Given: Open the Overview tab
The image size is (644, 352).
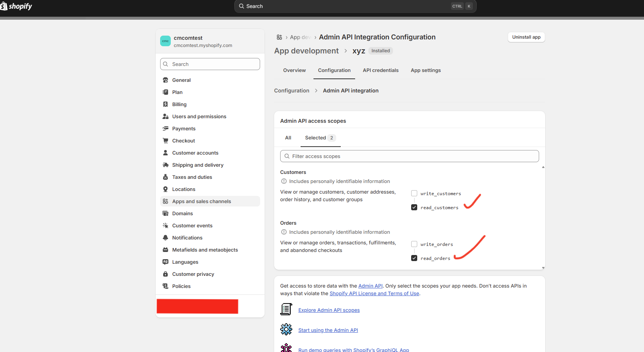Looking at the screenshot, I should pyautogui.click(x=295, y=70).
